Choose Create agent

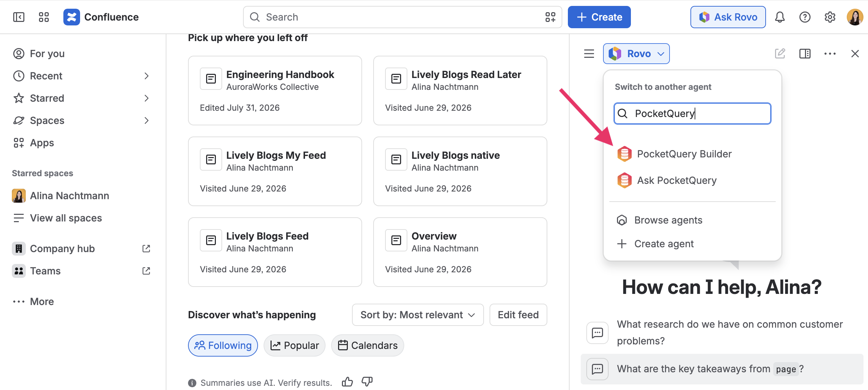(693, 244)
